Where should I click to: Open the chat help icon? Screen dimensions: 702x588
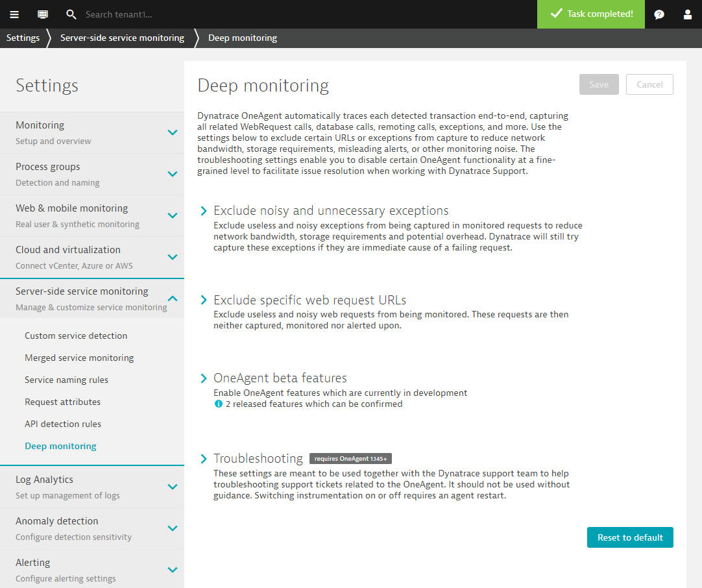659,14
